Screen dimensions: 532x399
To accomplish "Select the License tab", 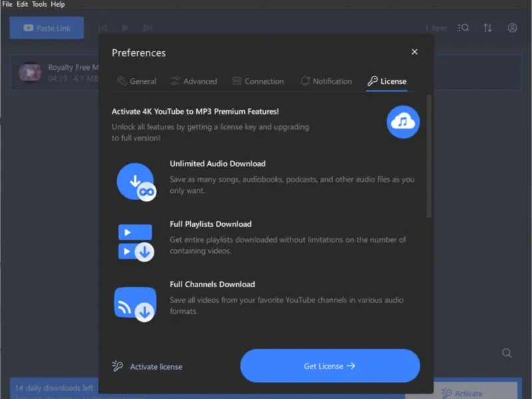I will click(387, 81).
